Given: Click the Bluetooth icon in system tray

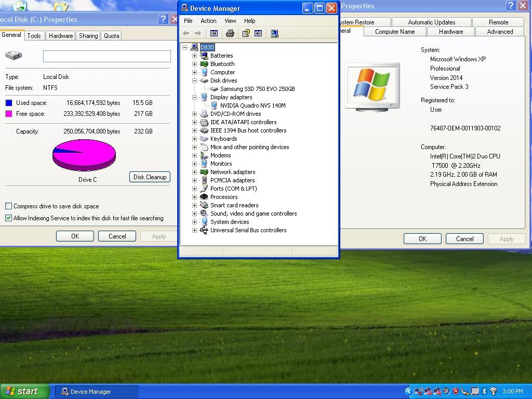Looking at the screenshot, I should (x=485, y=392).
